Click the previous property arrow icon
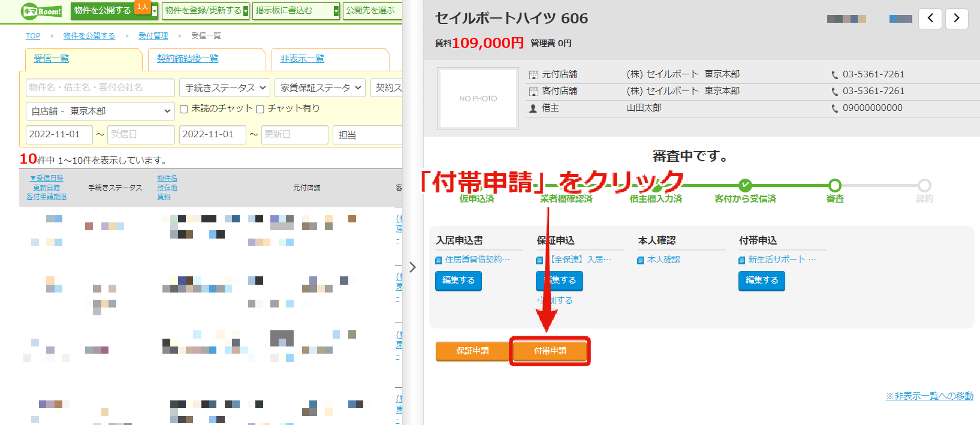 coord(930,19)
